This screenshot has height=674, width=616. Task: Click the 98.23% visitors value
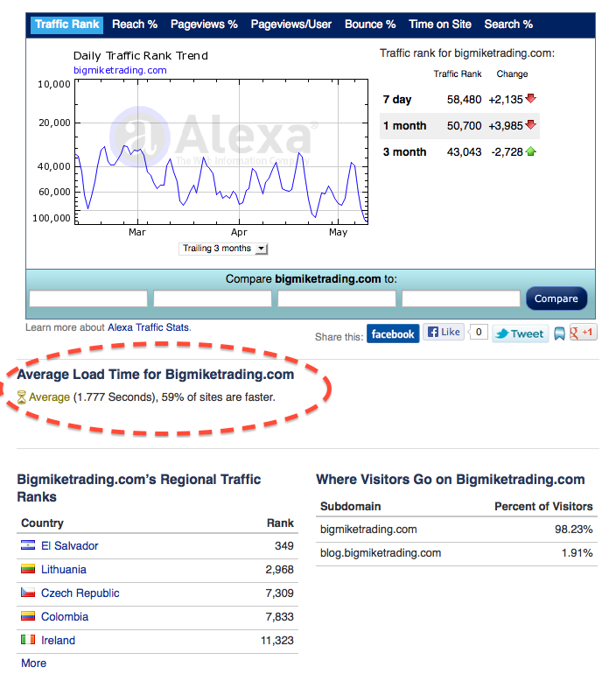(573, 530)
